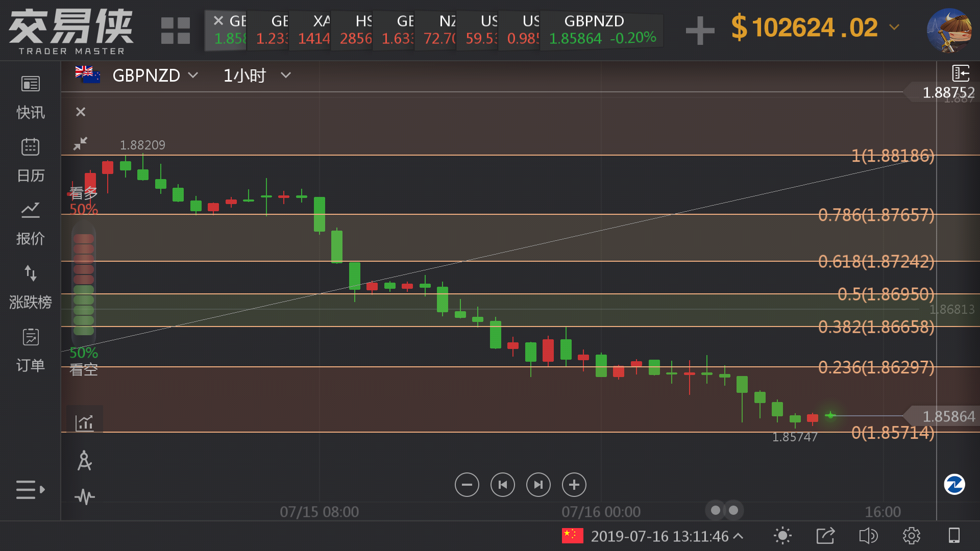Toggle the sound speaker icon
980x551 pixels.
point(868,536)
